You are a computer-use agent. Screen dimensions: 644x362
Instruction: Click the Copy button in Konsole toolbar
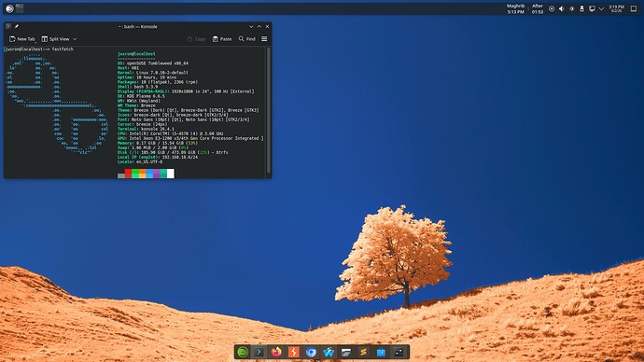tap(196, 39)
